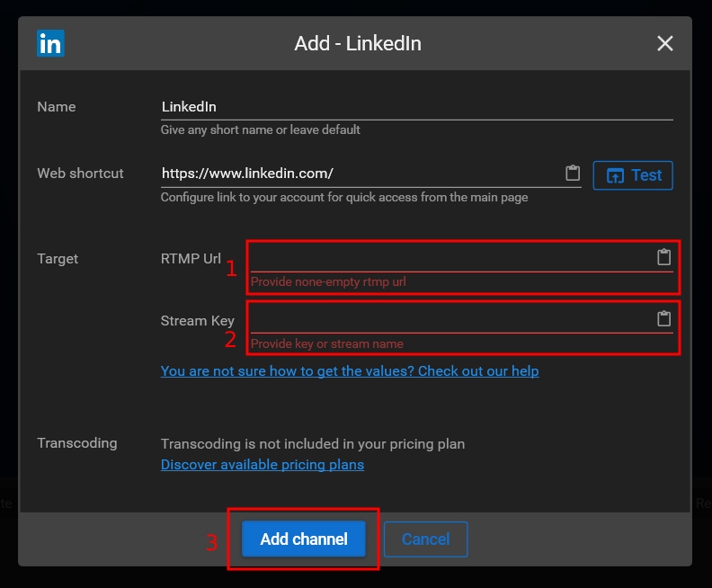Paste from clipboard into Web shortcut field
Screen dimensions: 712x588
coord(573,174)
